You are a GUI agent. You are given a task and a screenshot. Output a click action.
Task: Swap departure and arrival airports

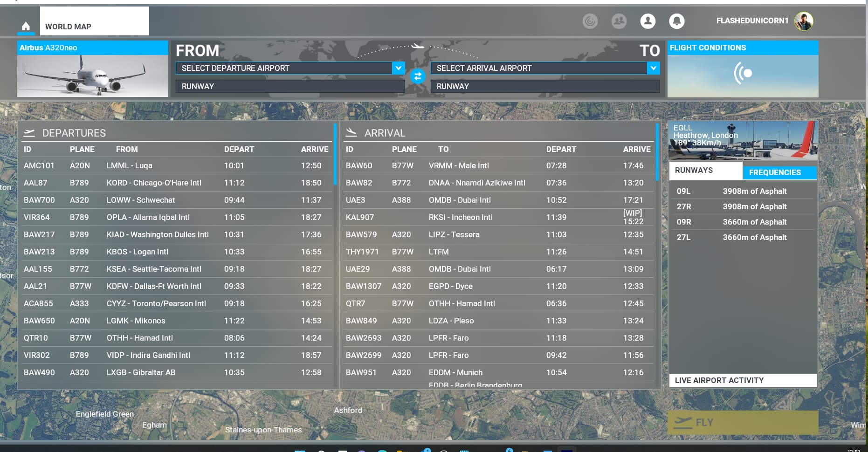pos(418,76)
